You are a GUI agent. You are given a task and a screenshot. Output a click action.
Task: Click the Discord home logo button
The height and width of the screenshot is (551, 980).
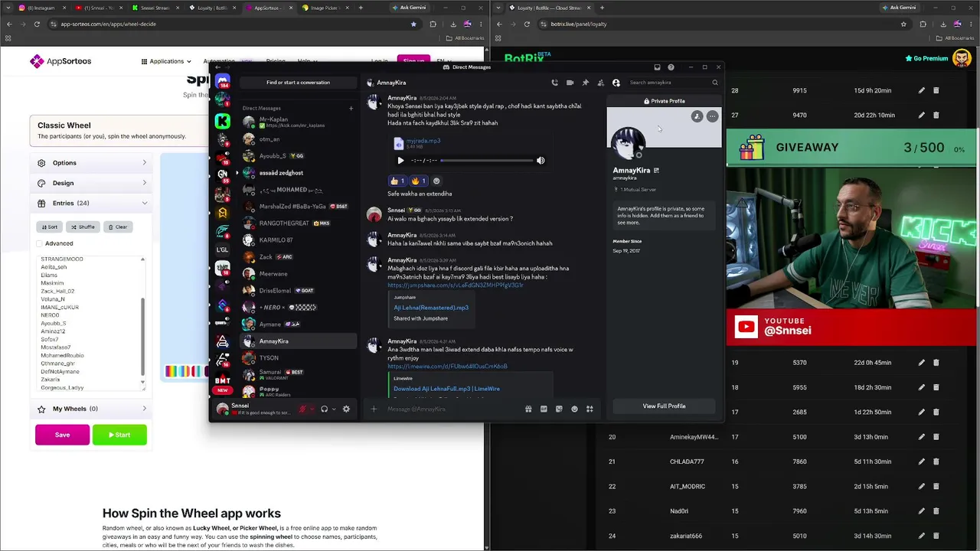tap(222, 81)
